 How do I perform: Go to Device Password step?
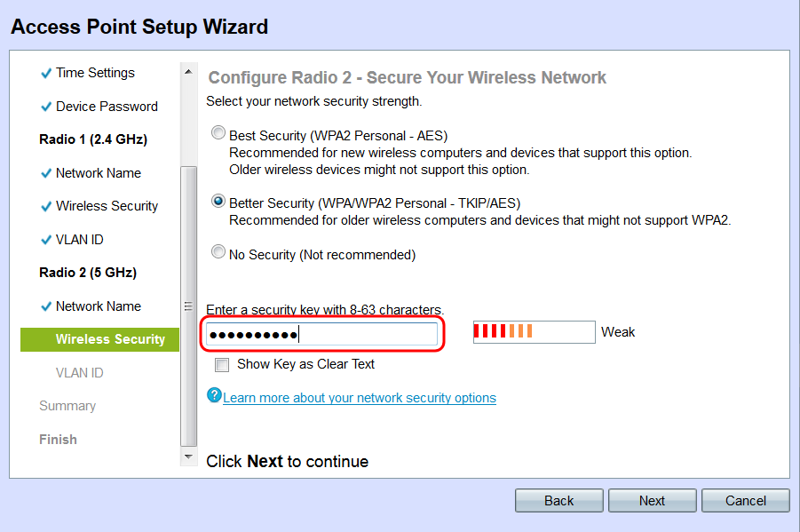click(x=107, y=107)
